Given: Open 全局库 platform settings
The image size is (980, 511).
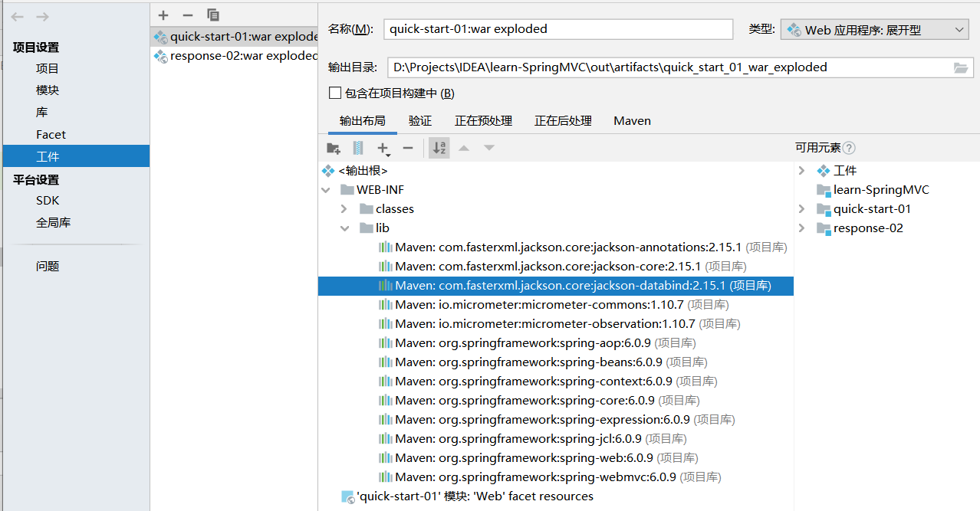Looking at the screenshot, I should [53, 223].
